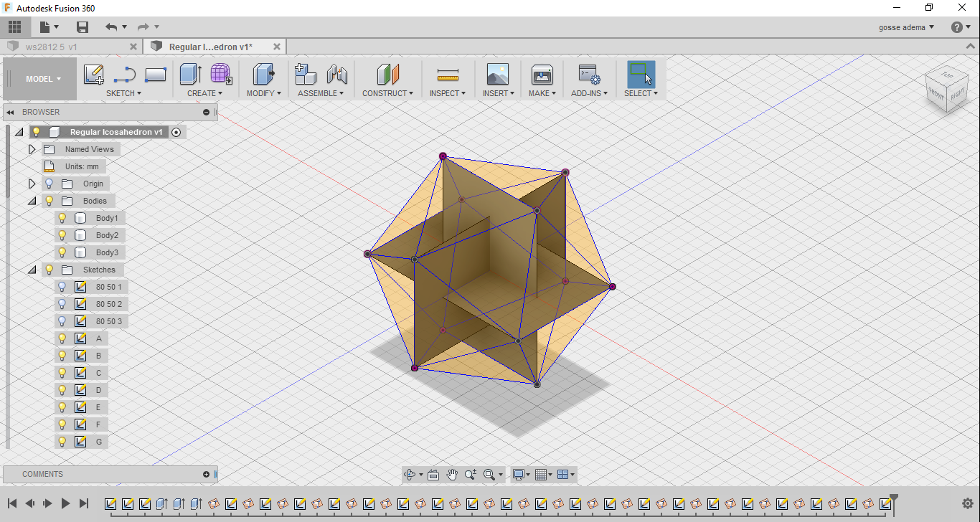This screenshot has height=522, width=980.
Task: Open the Viewports layout dropdown
Action: [566, 475]
